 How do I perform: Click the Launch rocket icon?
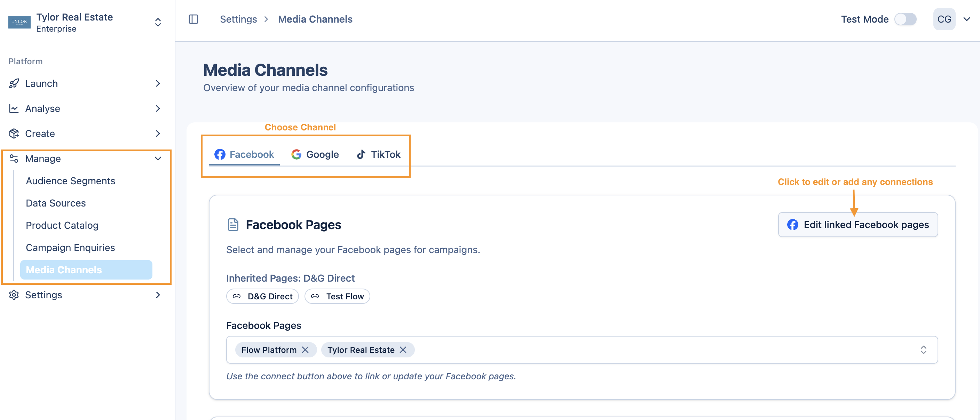click(14, 83)
